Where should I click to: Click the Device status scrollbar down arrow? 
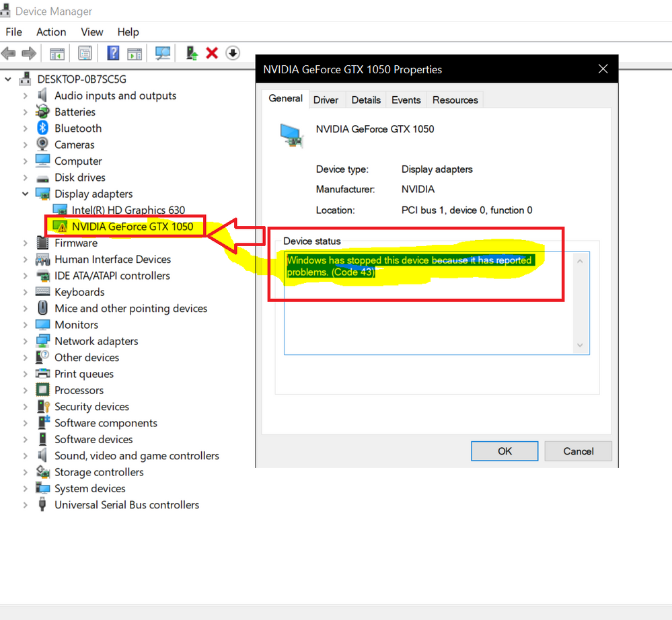pos(580,345)
